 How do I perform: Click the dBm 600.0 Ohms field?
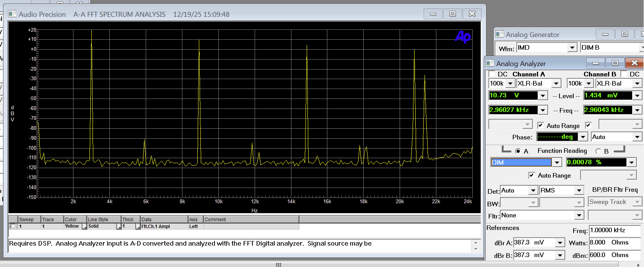pyautogui.click(x=615, y=255)
